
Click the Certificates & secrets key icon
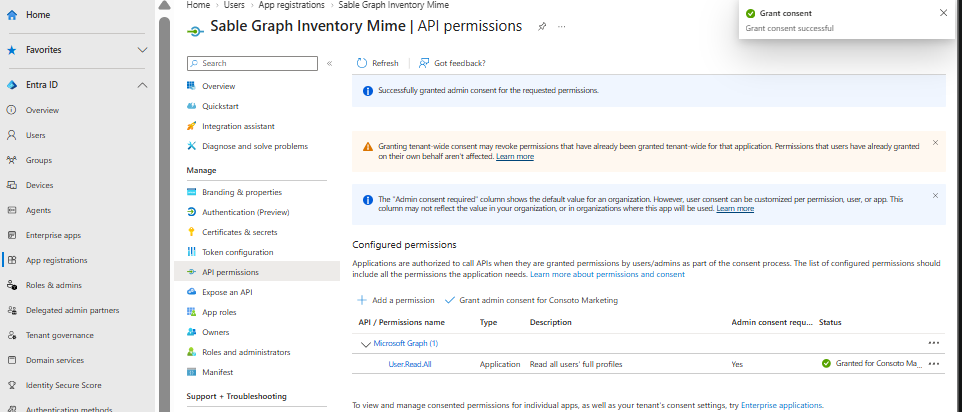coord(191,232)
